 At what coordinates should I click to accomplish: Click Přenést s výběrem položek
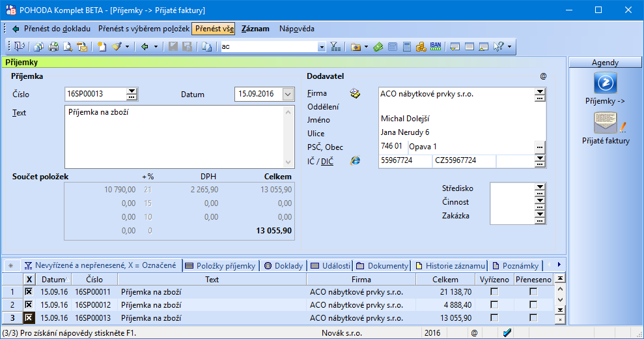click(144, 29)
